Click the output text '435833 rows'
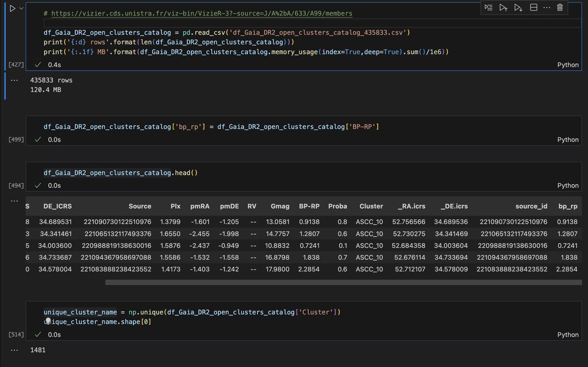Viewport: 588px width, 367px height. (51, 80)
